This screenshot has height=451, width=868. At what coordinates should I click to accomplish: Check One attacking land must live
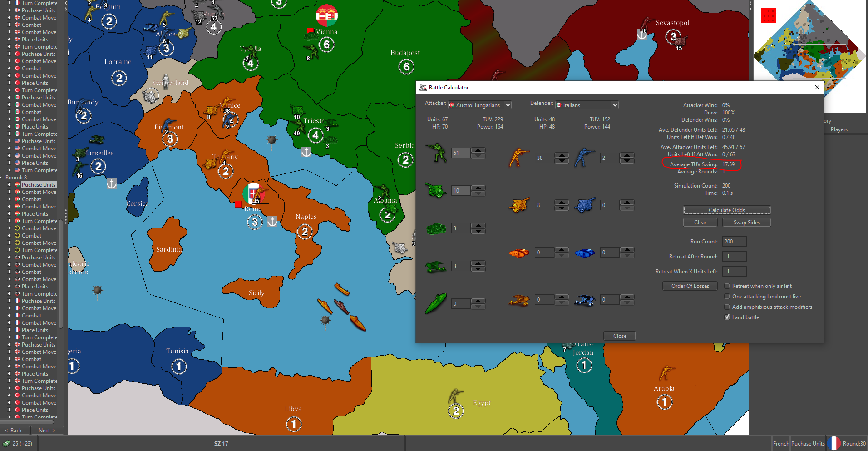pos(727,297)
